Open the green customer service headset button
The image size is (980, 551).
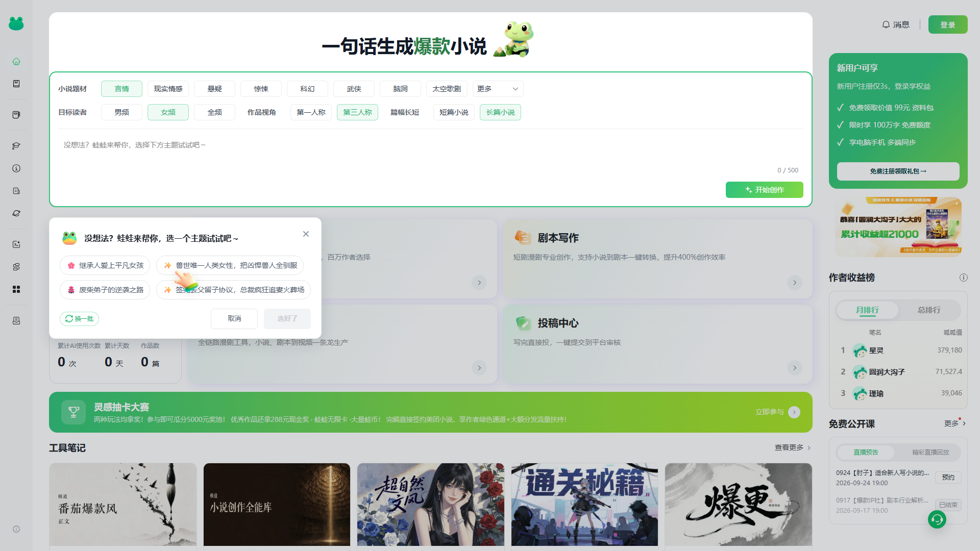[937, 519]
